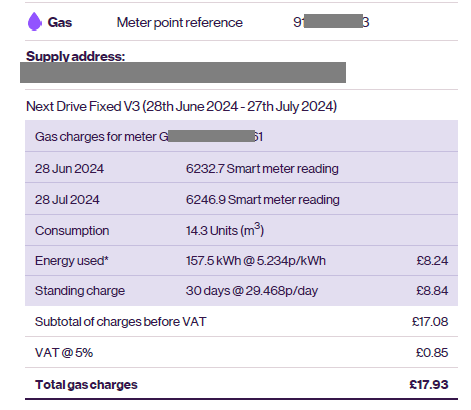471x410 pixels.
Task: Select the Supply address heading
Action: (x=76, y=56)
